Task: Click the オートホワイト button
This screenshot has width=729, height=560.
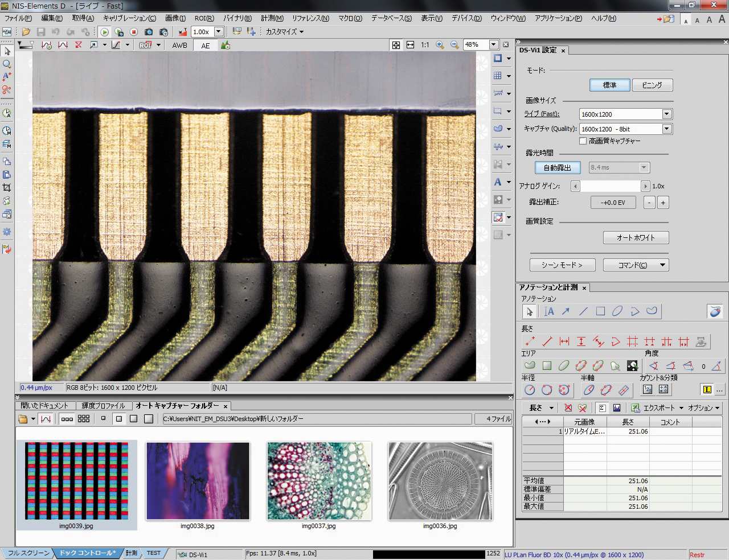Action: 636,237
